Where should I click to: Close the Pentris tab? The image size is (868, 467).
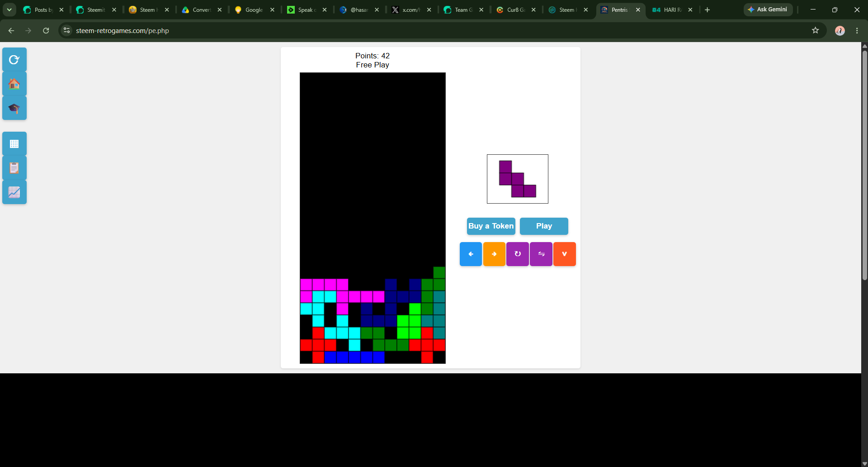[638, 10]
